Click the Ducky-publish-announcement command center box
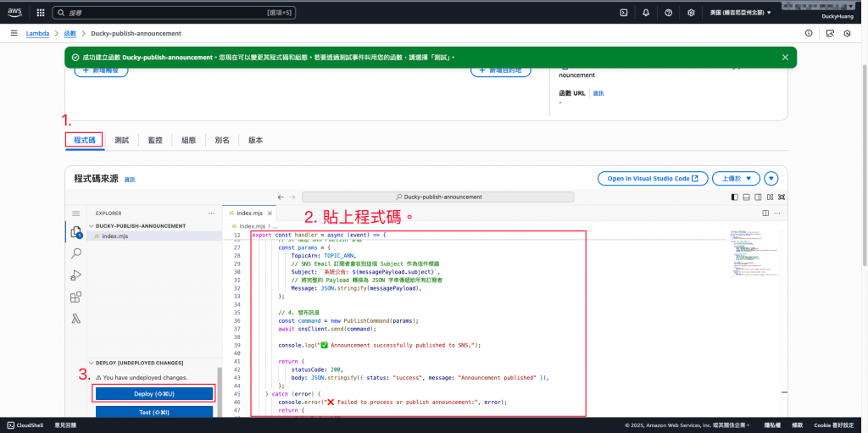This screenshot has height=433, width=868. coord(438,197)
